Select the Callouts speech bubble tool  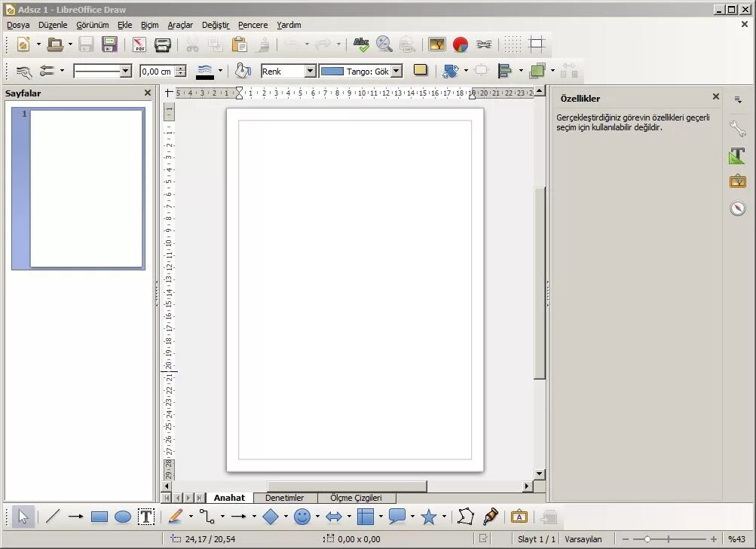click(396, 517)
